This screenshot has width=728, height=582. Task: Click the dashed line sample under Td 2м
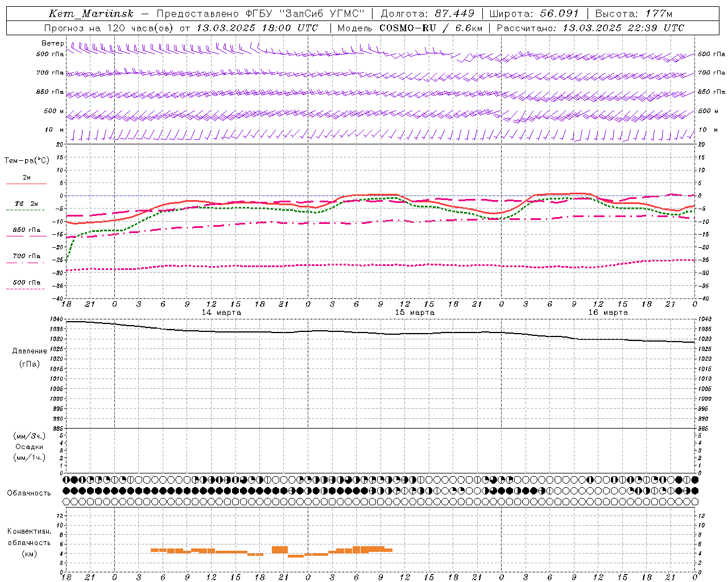(25, 210)
